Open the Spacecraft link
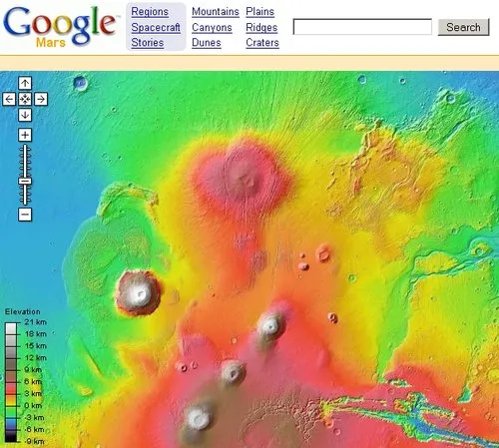 coord(156,27)
